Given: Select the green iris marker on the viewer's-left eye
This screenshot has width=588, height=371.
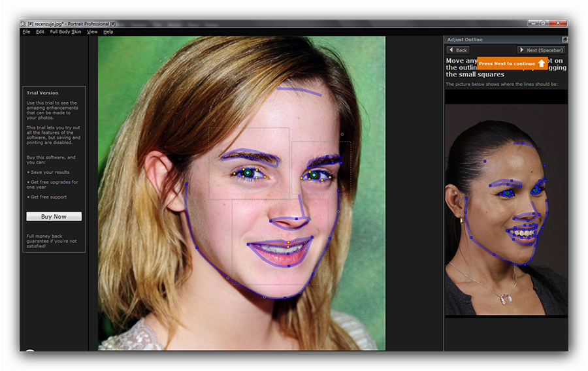Looking at the screenshot, I should point(248,172).
